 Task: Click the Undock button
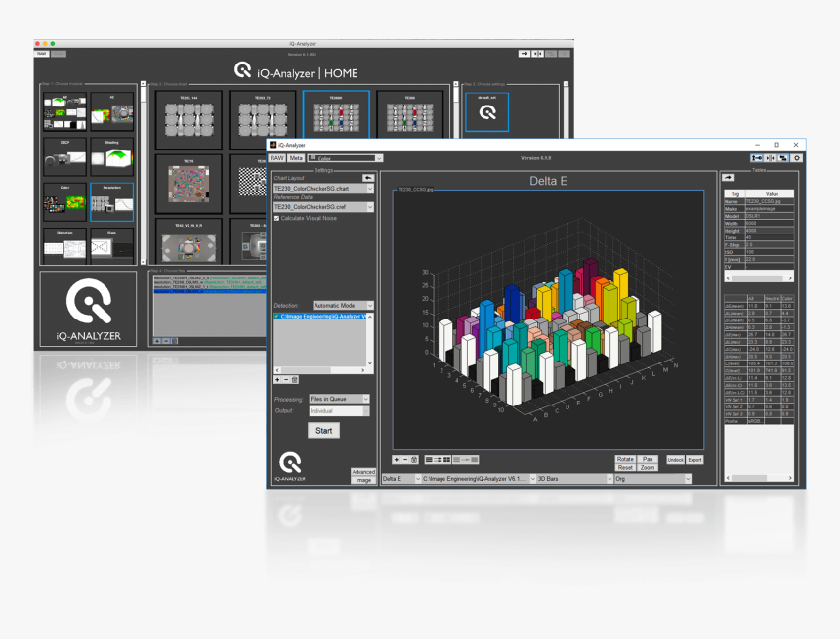pos(676,460)
